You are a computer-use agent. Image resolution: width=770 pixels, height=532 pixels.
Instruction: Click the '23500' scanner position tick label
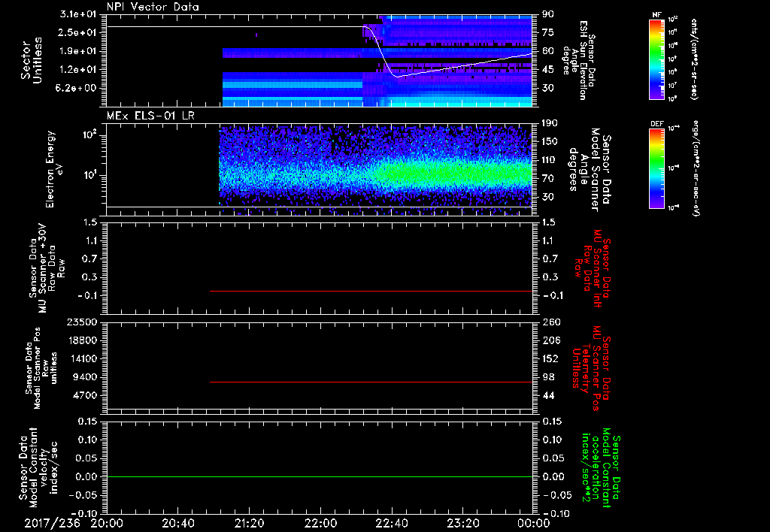[82, 322]
